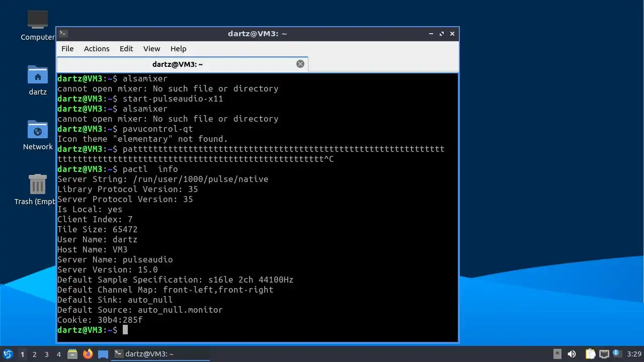Click the 'Library Protocol Version: 35' line

[x=128, y=189]
